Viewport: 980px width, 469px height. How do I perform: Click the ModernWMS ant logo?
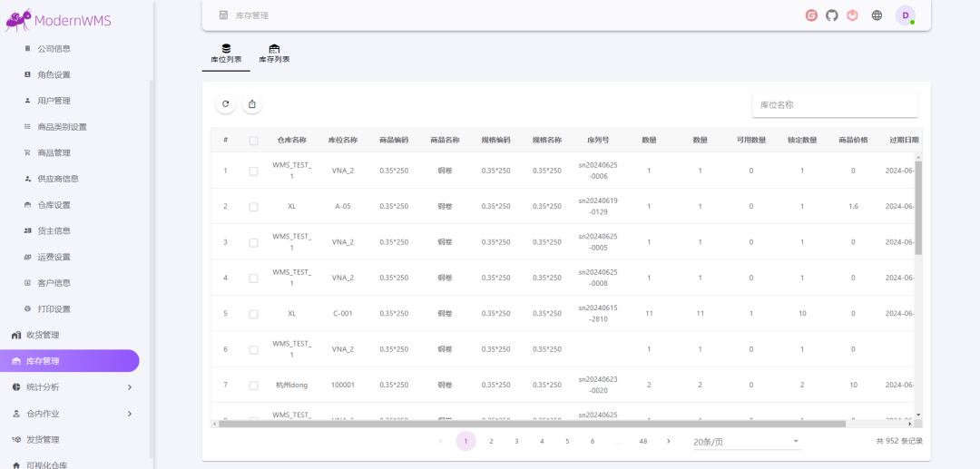18,20
